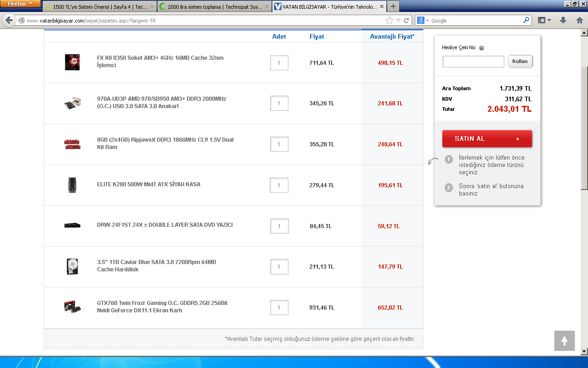Image resolution: width=588 pixels, height=368 pixels.
Task: Open the DRW-24F1ST DVD YAZICI link
Action: coord(165,225)
